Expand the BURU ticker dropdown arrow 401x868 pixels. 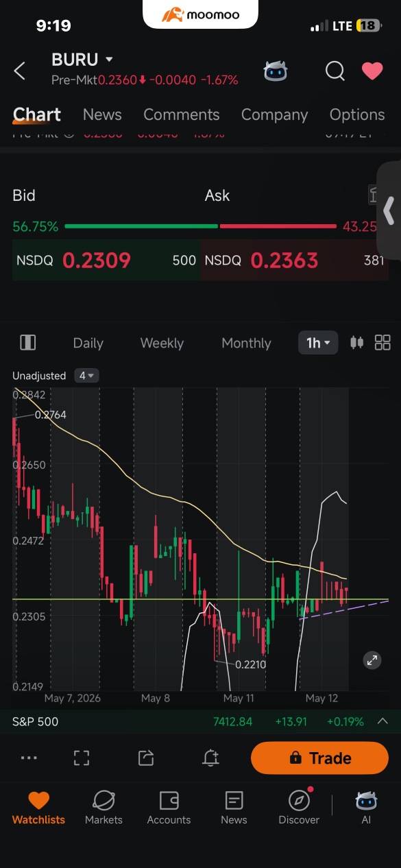pyautogui.click(x=109, y=60)
